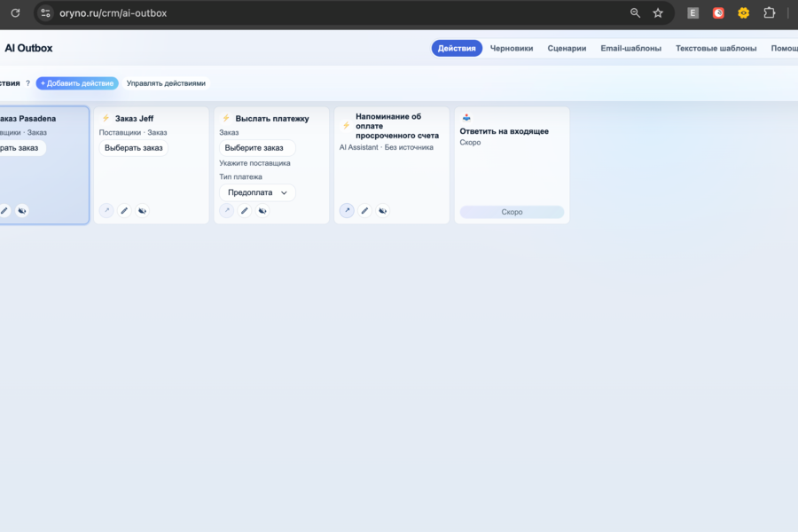Expand the Предоплата payment type dropdown

(257, 192)
